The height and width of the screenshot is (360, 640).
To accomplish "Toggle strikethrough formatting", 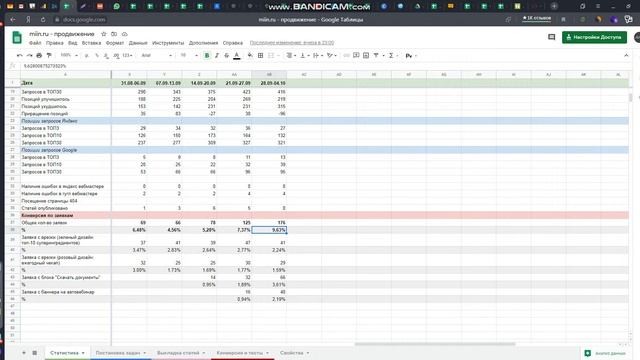I will [x=227, y=56].
